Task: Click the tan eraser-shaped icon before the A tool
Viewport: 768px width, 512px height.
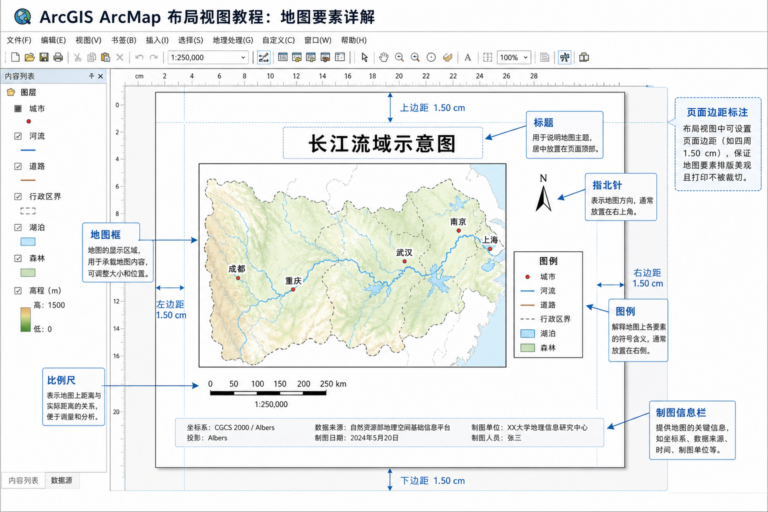Action: pos(447,57)
